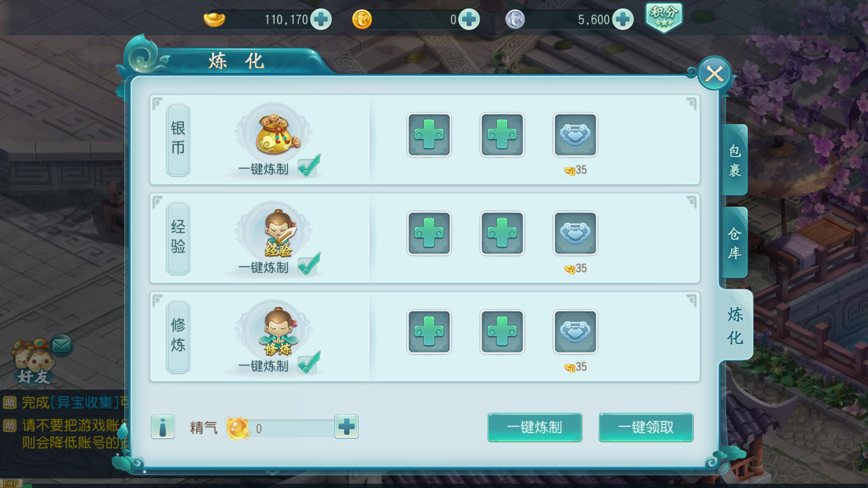Open the mail envelope icon

pyautogui.click(x=61, y=345)
